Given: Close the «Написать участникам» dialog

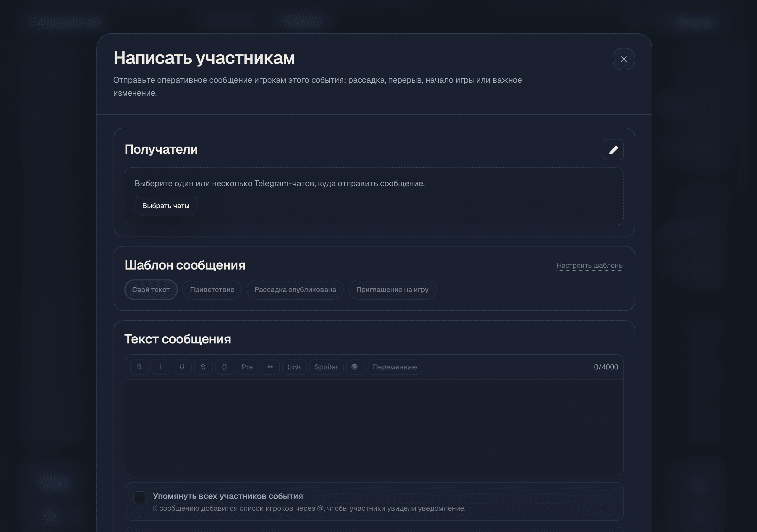Looking at the screenshot, I should pos(623,59).
